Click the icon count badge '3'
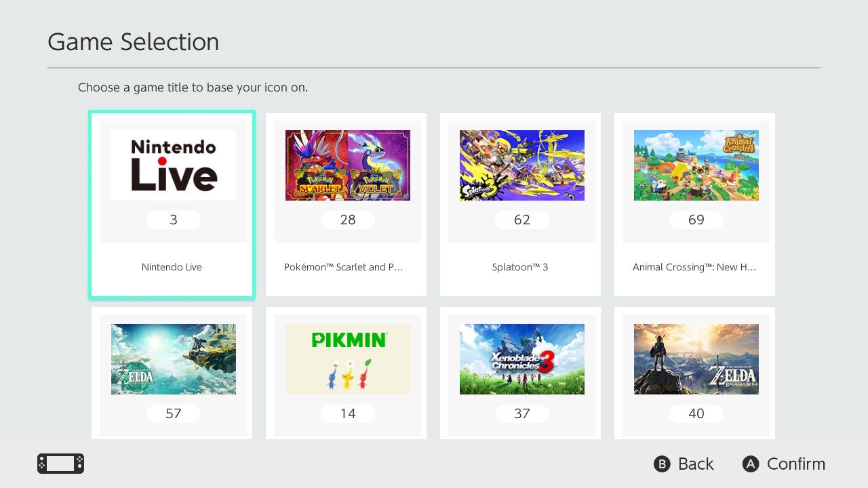The width and height of the screenshot is (868, 488). (174, 220)
